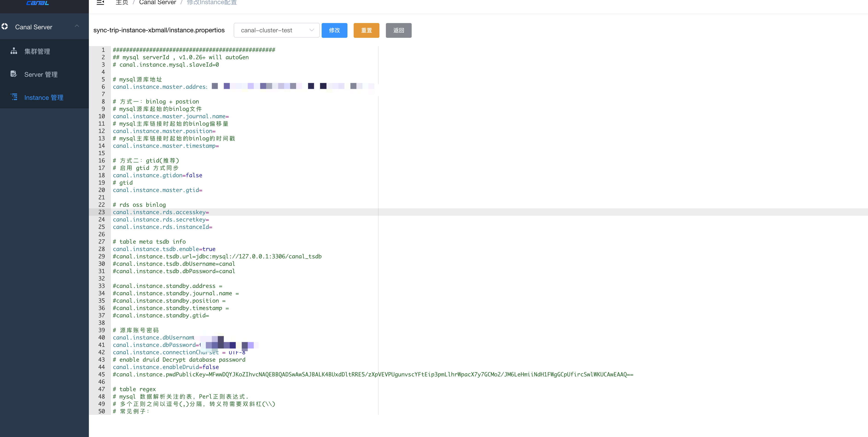
Task: Click the canal.instance.gtidon=false line
Action: coord(157,175)
